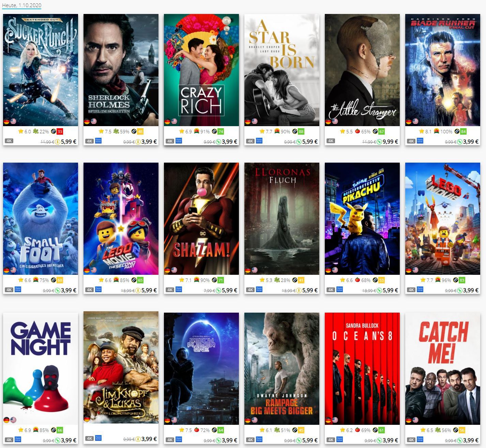Click Metacritic score 67 under The Little Stranger
The height and width of the screenshot is (448, 486).
pyautogui.click(x=381, y=132)
